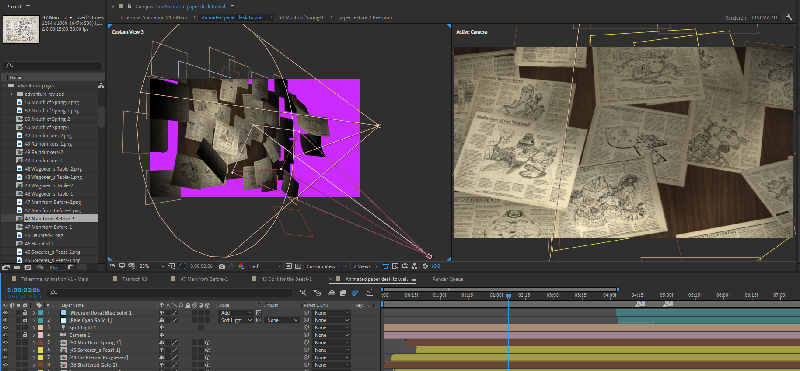The height and width of the screenshot is (371, 800).
Task: Click the project flowchart icon beside adventure pages
Action: coord(101,86)
